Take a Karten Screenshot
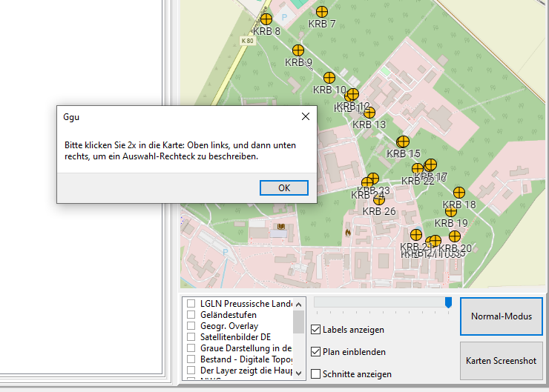The width and height of the screenshot is (549, 392). (502, 361)
